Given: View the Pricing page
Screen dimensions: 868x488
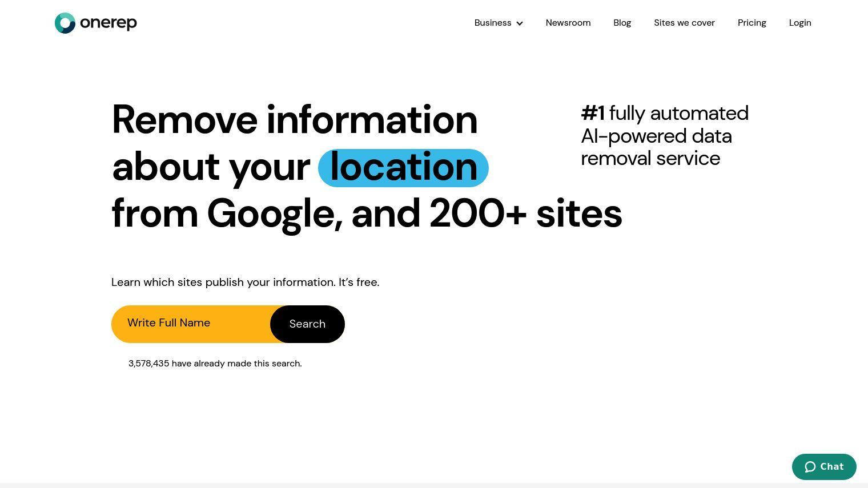Looking at the screenshot, I should pos(752,23).
